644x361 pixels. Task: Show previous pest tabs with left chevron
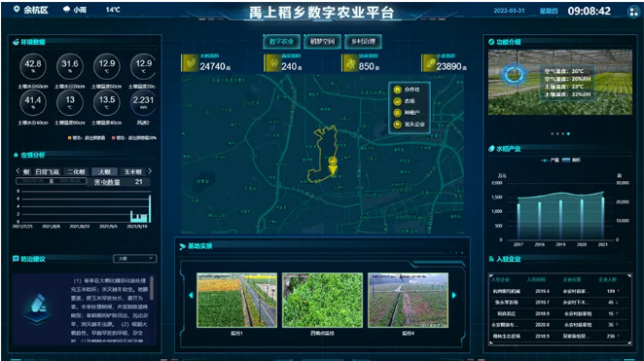(18, 171)
